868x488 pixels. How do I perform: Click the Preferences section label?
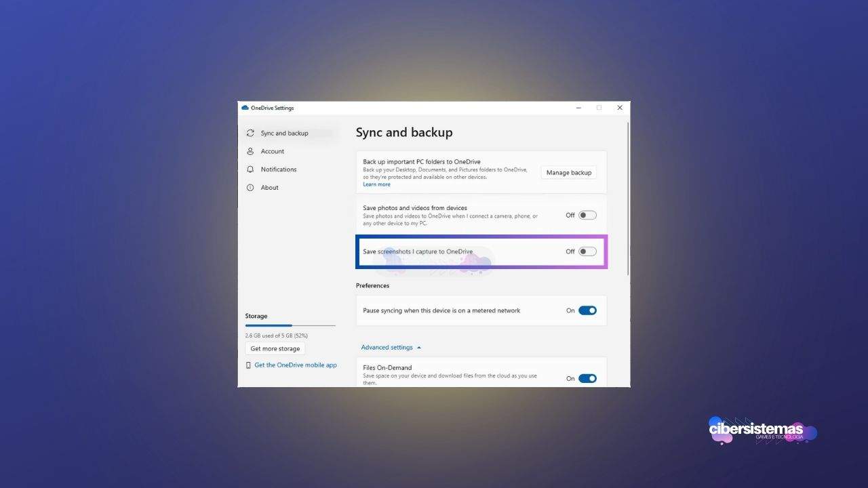click(373, 286)
